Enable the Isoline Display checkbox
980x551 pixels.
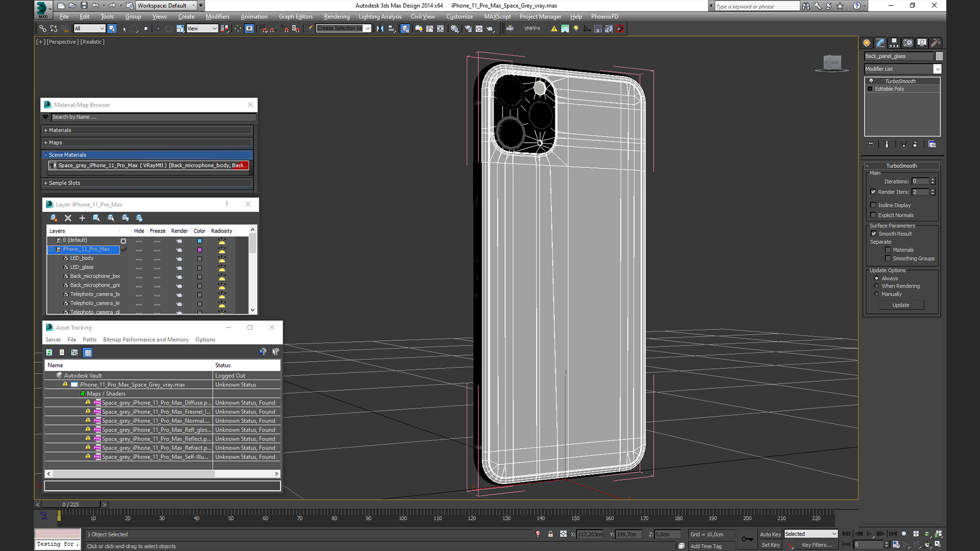click(x=873, y=205)
